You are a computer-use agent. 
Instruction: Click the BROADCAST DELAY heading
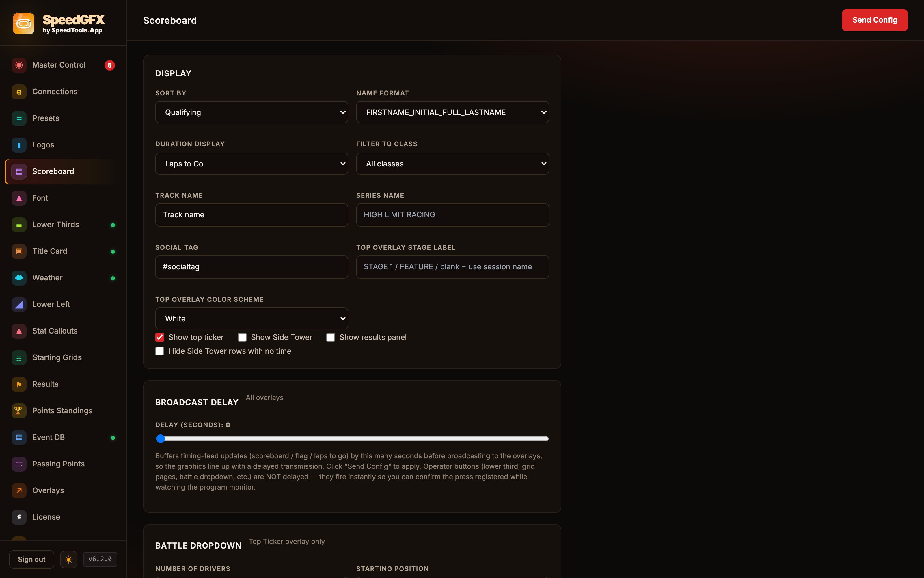[x=197, y=402]
